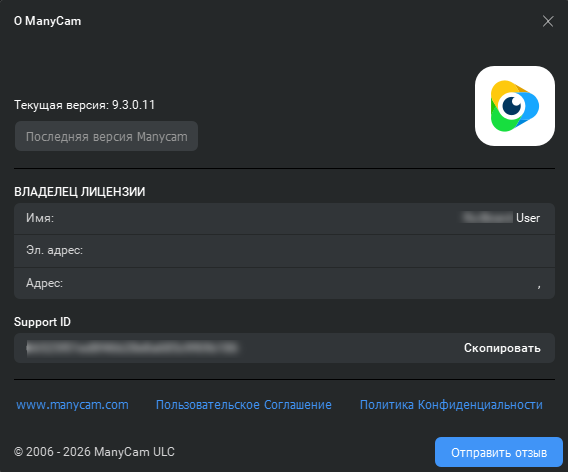Image resolution: width=568 pixels, height=472 pixels.
Task: Open Политика Конфиденциальности link
Action: [x=451, y=405]
